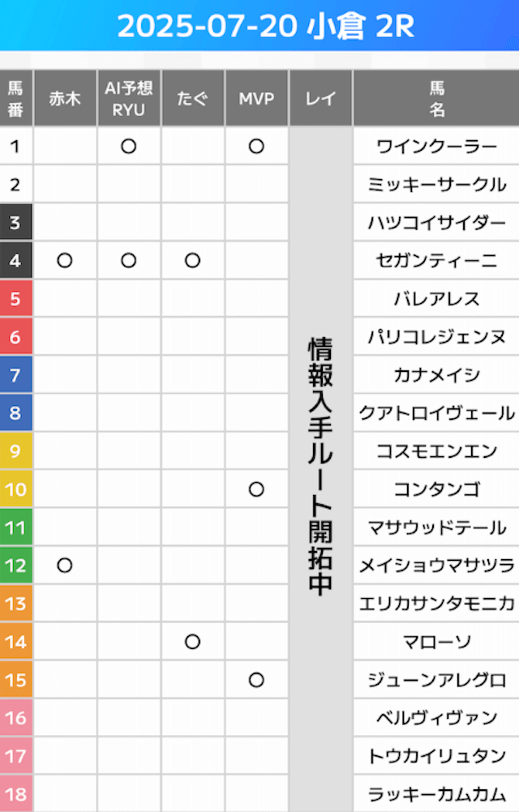This screenshot has height=812, width=519.
Task: Click AI予想RYU circle mark for horse 4
Action: click(x=128, y=260)
